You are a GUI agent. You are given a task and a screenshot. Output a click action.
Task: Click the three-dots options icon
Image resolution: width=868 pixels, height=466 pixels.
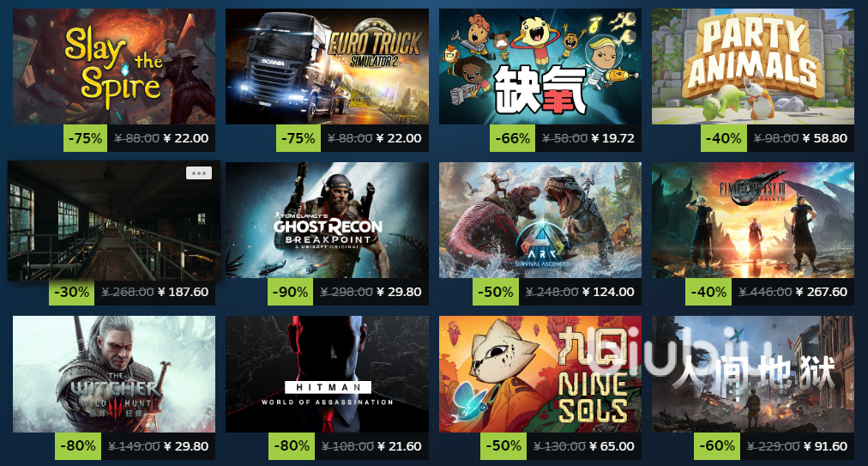click(x=199, y=173)
